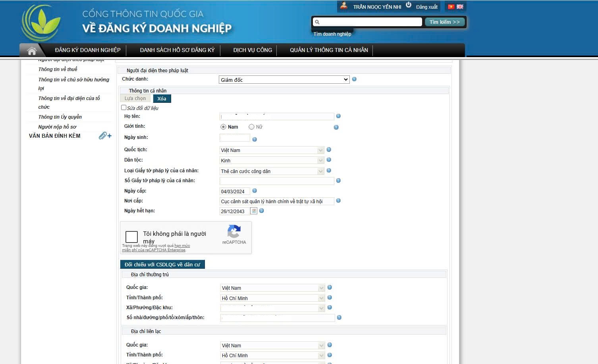Image resolution: width=598 pixels, height=364 pixels.
Task: Switch to English using the UK flag
Action: [x=460, y=7]
